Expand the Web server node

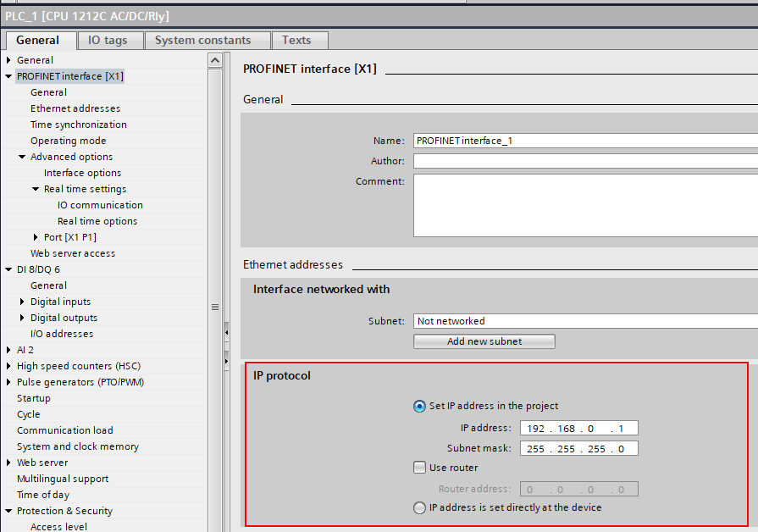point(8,463)
